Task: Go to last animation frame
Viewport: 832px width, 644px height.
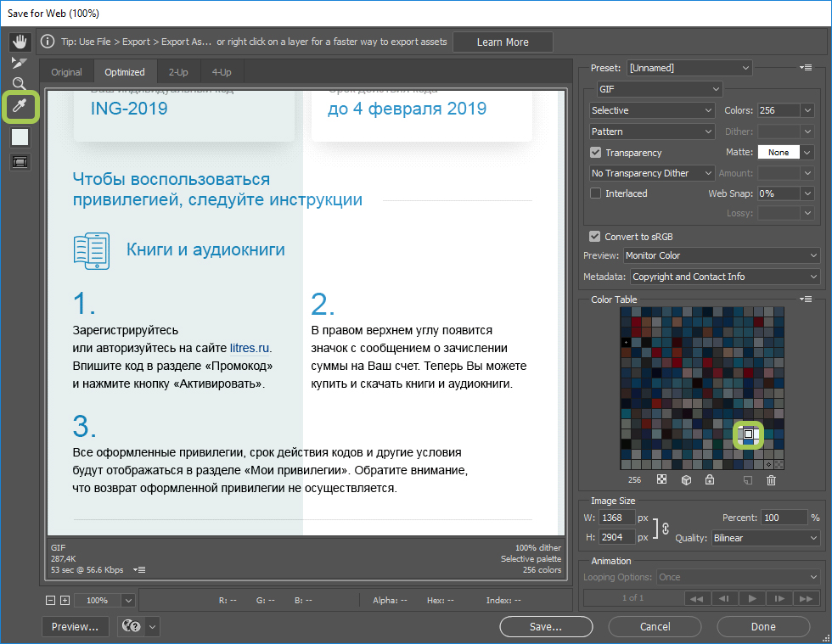Action: tap(806, 598)
